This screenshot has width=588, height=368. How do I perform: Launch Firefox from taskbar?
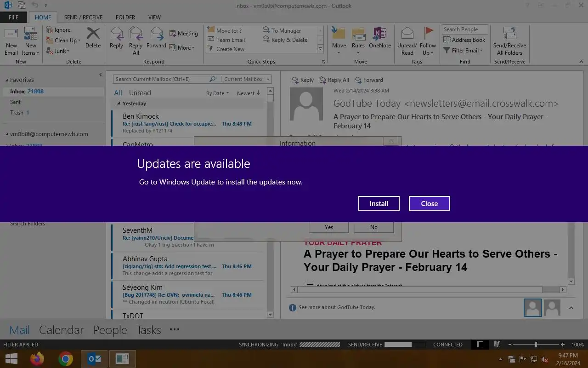point(37,359)
